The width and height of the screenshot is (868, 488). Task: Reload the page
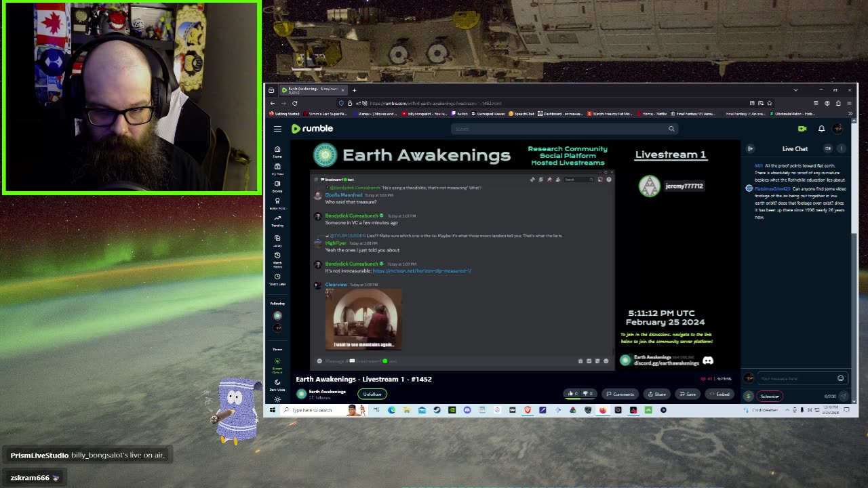click(294, 103)
